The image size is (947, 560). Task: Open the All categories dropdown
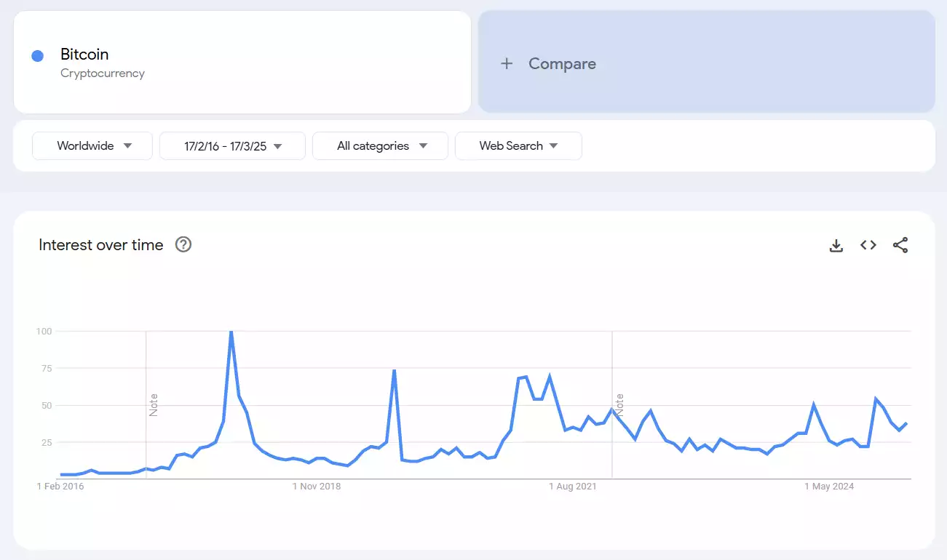point(379,145)
